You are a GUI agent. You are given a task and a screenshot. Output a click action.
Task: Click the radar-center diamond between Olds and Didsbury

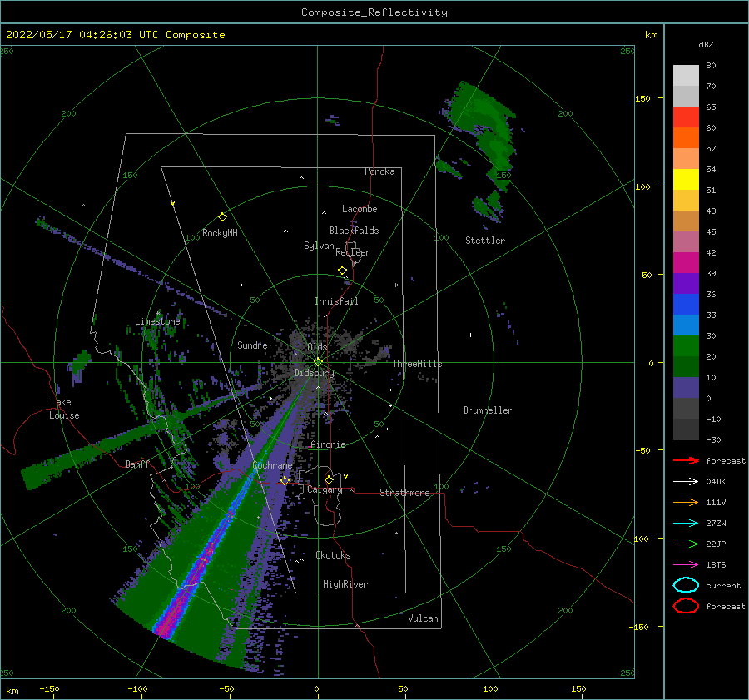[318, 362]
